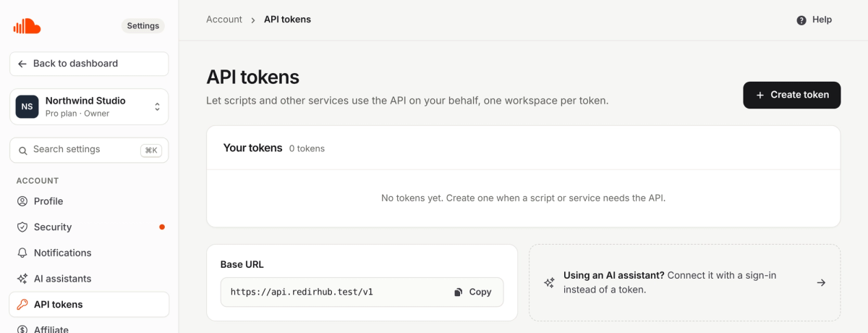Copy the Base URL with Copy button
The width and height of the screenshot is (868, 333).
click(x=473, y=292)
